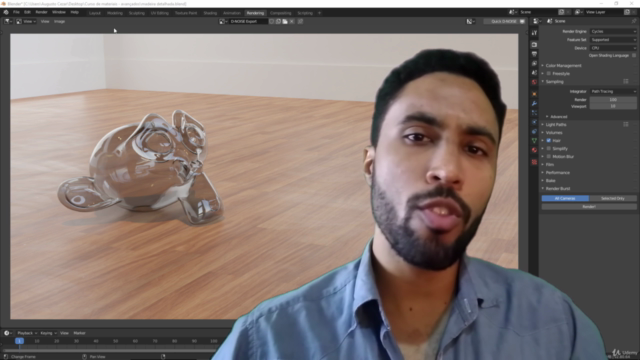The image size is (640, 360).
Task: Click the image datablock browse icon
Action: click(x=223, y=21)
